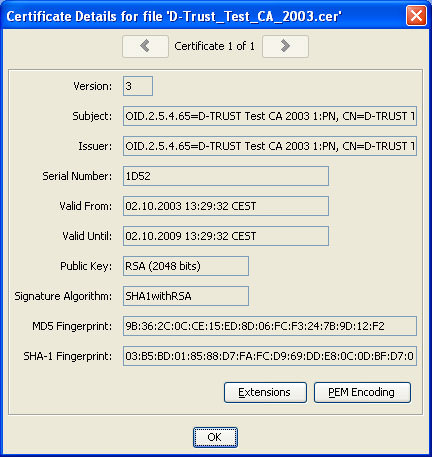Select the Serial Number field showing 1D52
The width and height of the screenshot is (432, 457).
(x=226, y=176)
